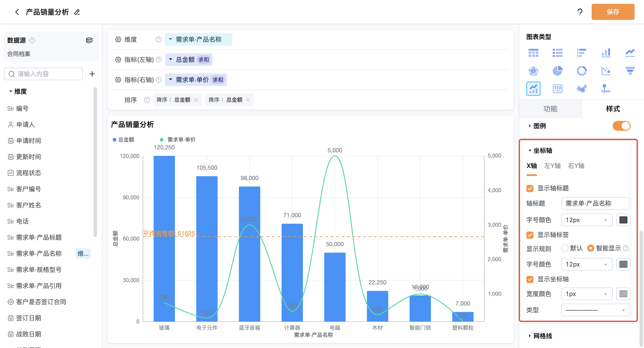The height and width of the screenshot is (348, 644).
Task: Select the line chart type
Action: point(630,53)
